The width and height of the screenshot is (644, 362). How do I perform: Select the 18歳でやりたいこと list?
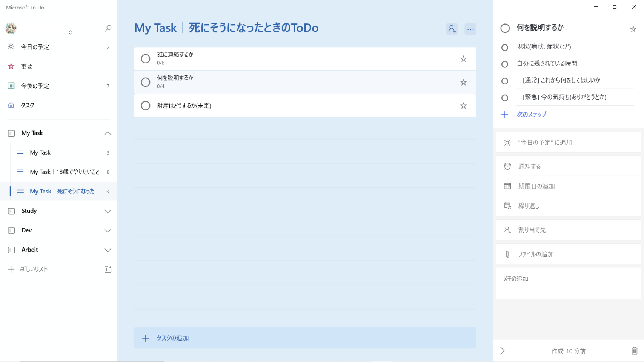click(x=65, y=172)
